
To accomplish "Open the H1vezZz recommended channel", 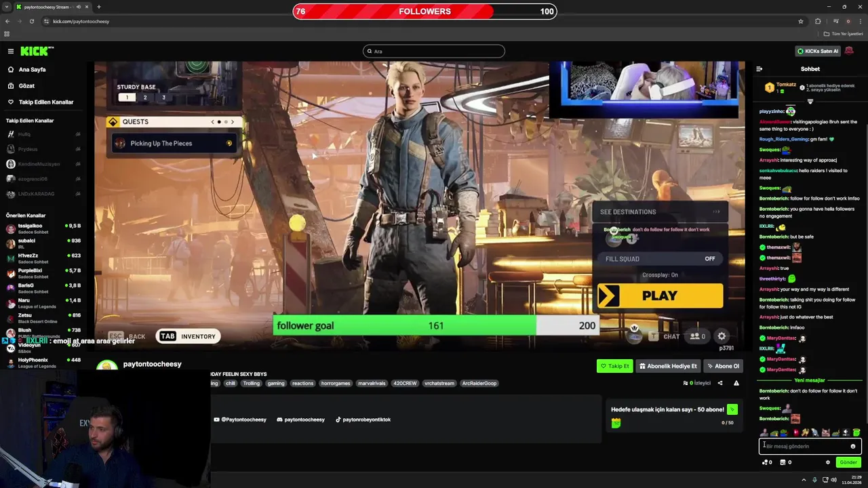I will [x=43, y=258].
